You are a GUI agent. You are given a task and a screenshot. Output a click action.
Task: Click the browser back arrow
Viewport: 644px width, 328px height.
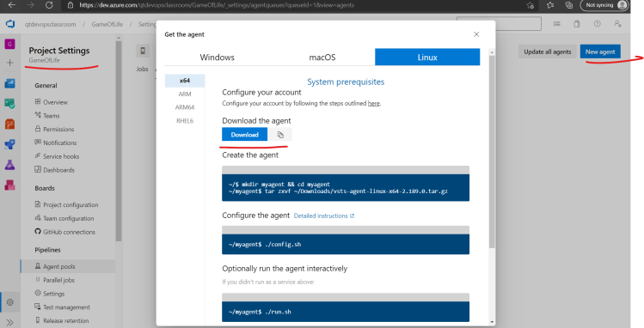coord(12,5)
